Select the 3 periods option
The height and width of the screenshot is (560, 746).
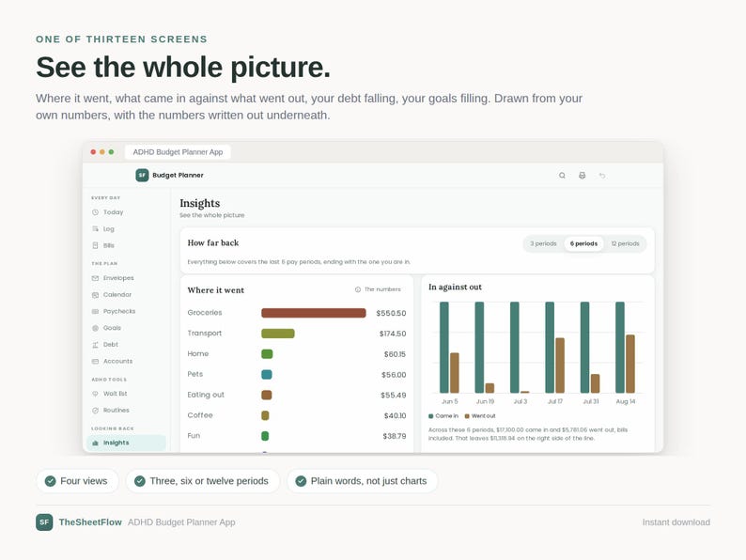[x=543, y=243]
